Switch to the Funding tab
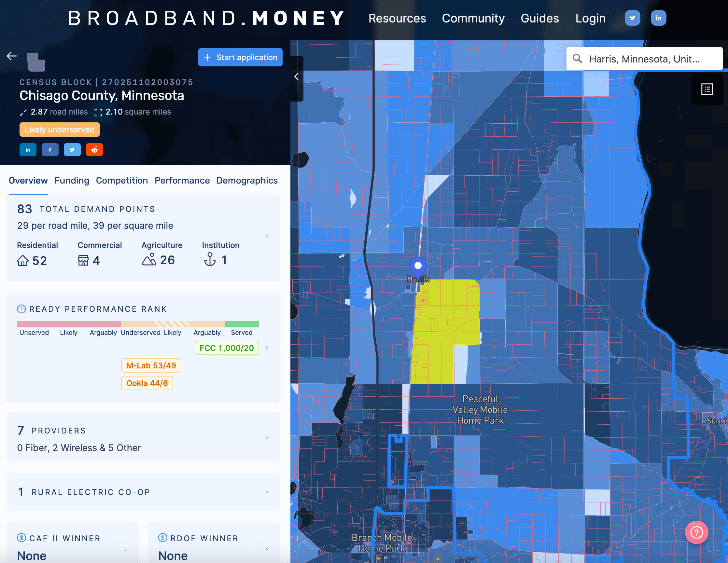The image size is (728, 563). (72, 181)
